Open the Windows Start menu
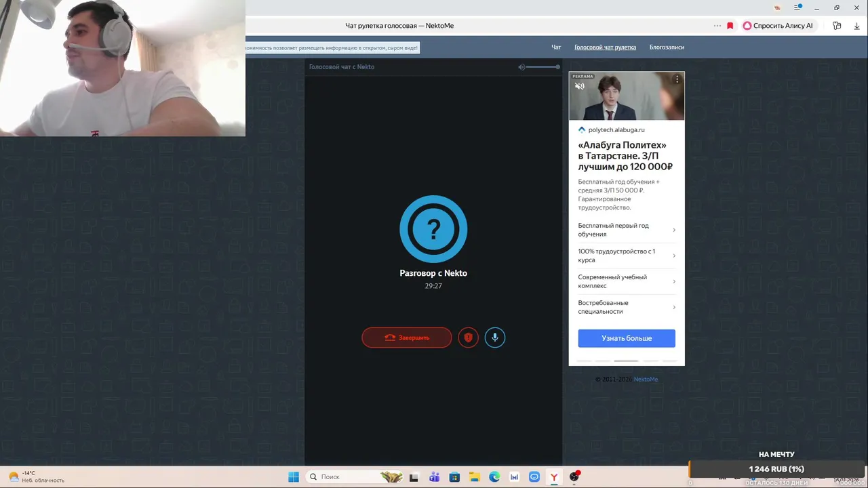Viewport: 868px width, 488px height. (294, 477)
